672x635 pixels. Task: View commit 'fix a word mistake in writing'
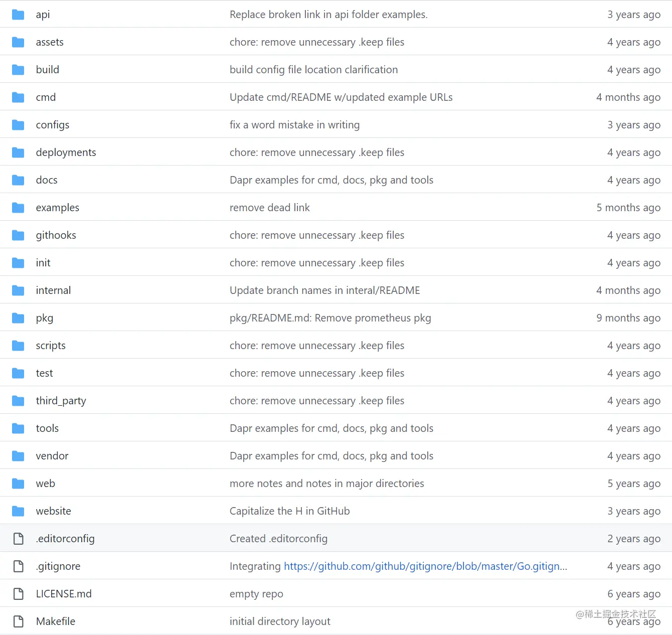coord(294,125)
